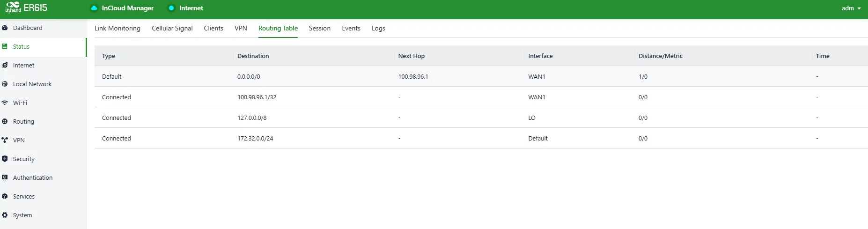
Task: Click the Destination column header
Action: click(x=253, y=56)
